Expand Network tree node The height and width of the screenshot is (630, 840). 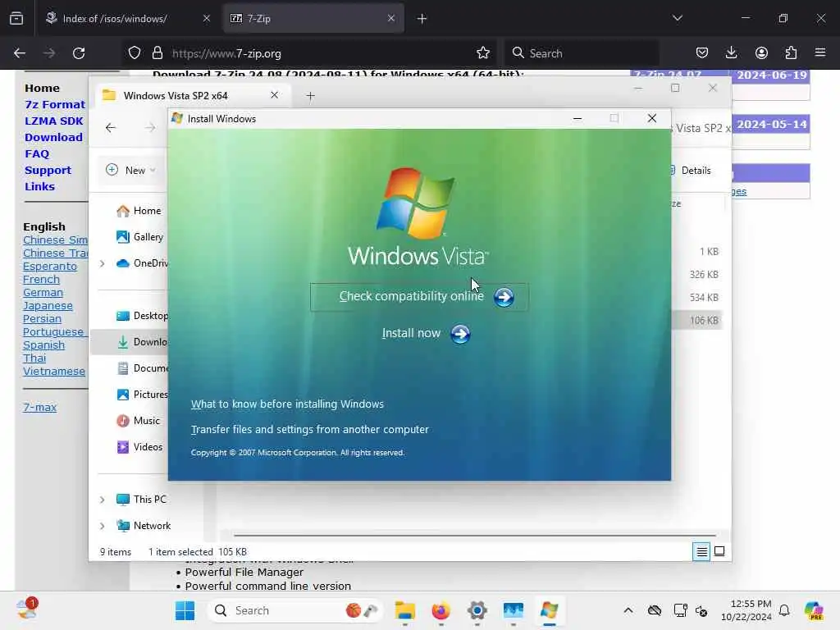[102, 526]
